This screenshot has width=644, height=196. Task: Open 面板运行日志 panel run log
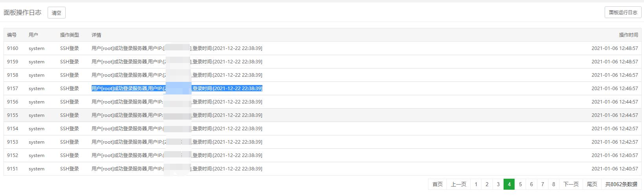point(623,12)
